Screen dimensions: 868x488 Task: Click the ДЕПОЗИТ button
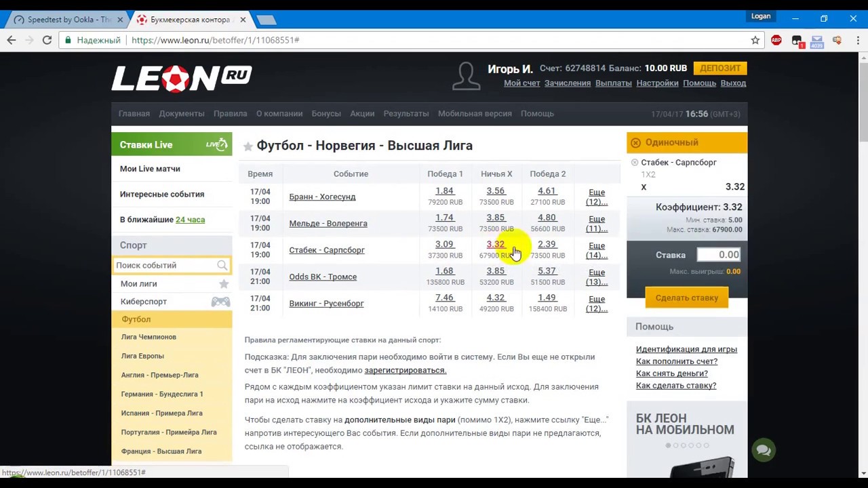pyautogui.click(x=719, y=68)
